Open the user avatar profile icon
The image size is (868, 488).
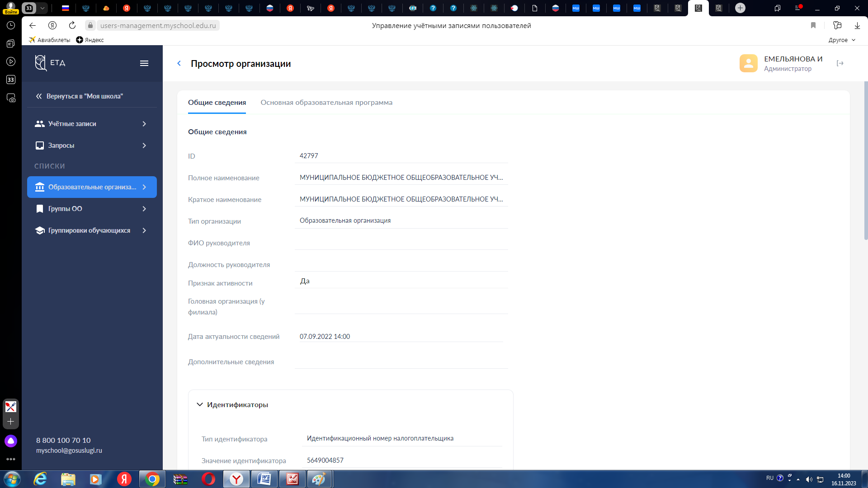(749, 63)
